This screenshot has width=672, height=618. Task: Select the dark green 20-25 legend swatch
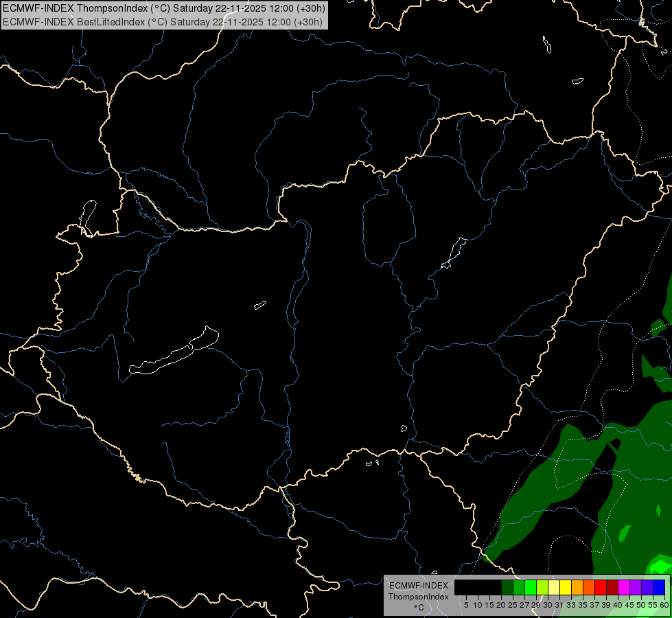point(507,587)
